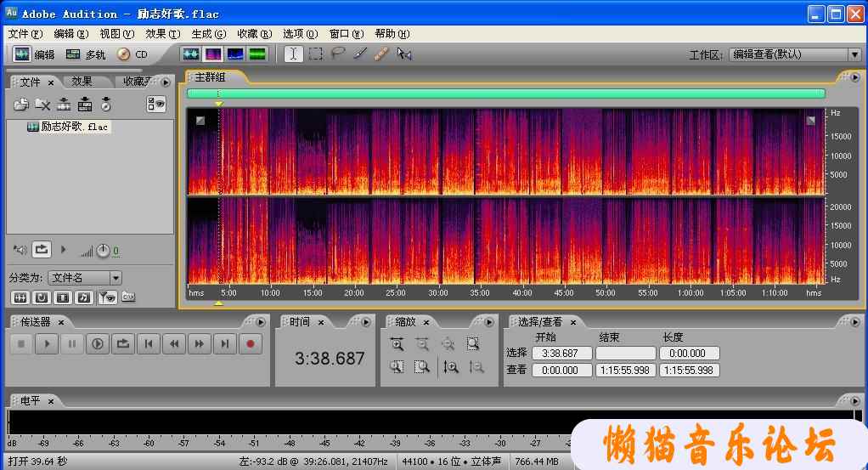Select the spectral phase display icon
Viewport: 868px width, 470px height.
(x=258, y=54)
